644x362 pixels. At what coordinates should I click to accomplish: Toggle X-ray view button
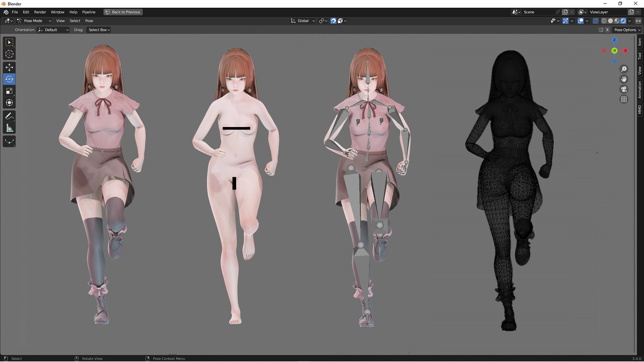click(x=595, y=21)
